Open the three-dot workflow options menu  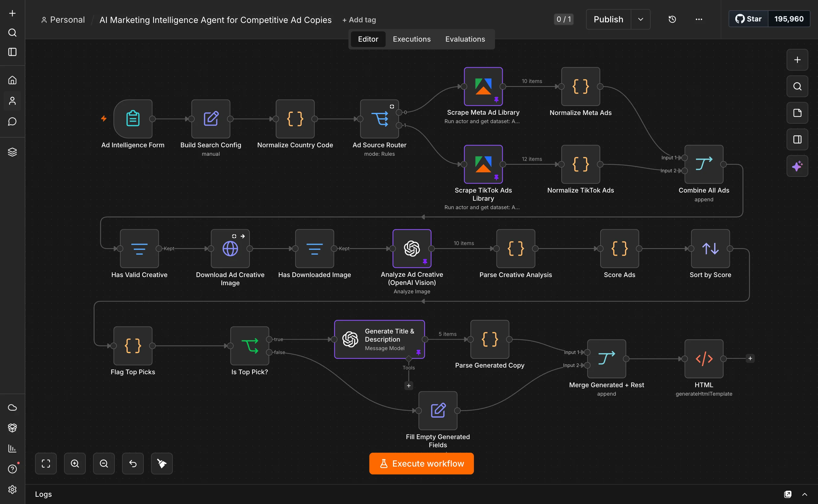point(699,19)
